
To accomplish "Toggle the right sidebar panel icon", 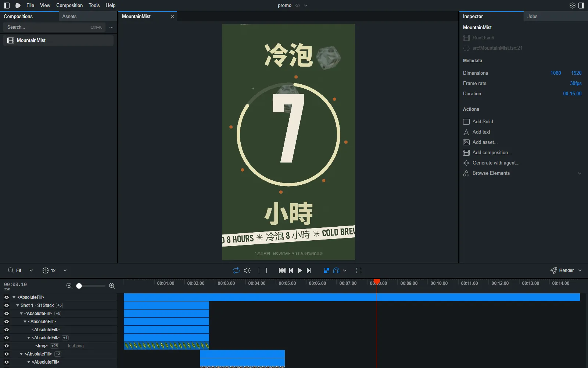I will point(581,6).
